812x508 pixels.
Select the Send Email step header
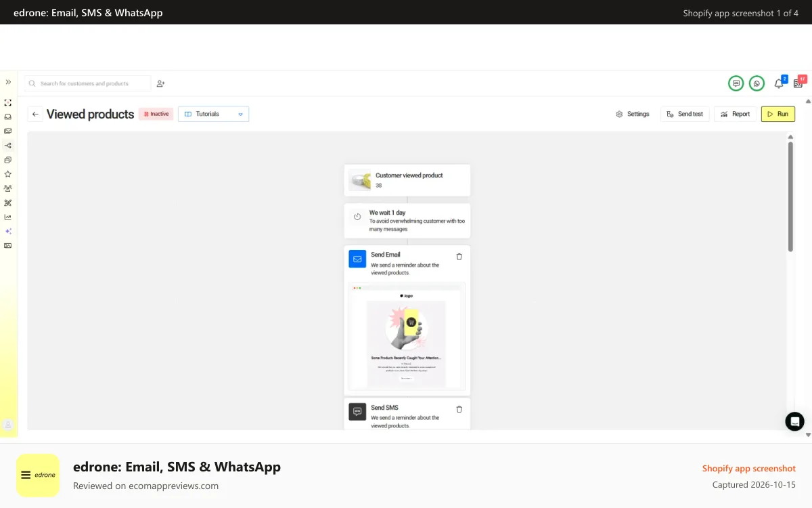[x=407, y=263]
